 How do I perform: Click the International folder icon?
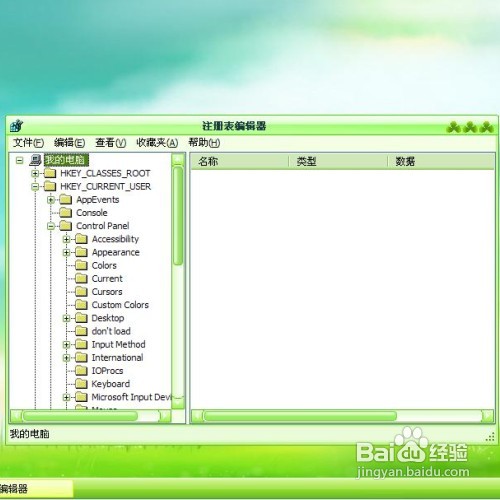(81, 357)
